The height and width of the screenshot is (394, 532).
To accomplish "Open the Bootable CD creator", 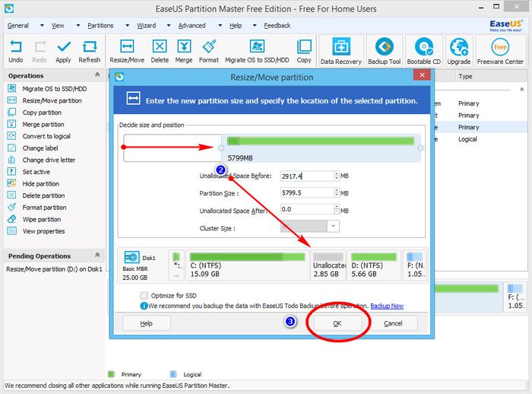I will click(x=424, y=51).
